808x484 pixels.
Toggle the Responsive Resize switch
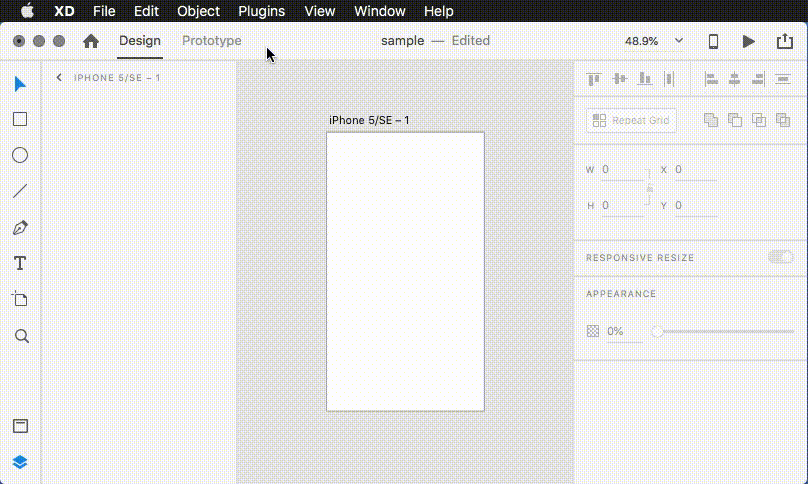pos(781,257)
